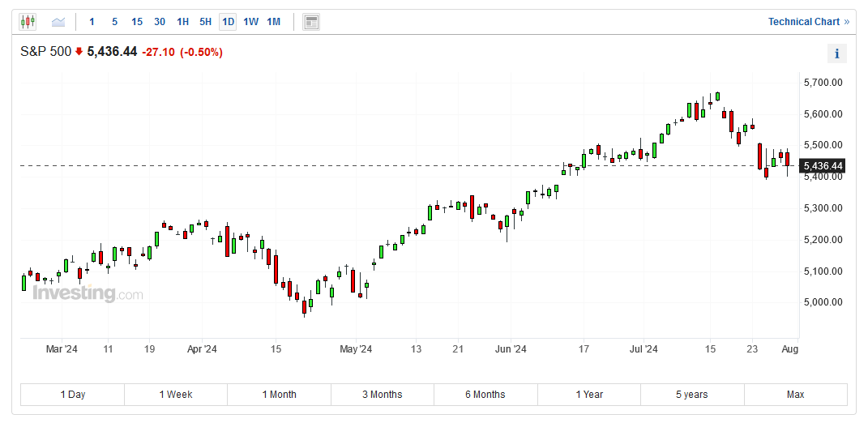Image resolution: width=868 pixels, height=423 pixels.
Task: Switch to the 1 Day range tab
Action: point(73,395)
